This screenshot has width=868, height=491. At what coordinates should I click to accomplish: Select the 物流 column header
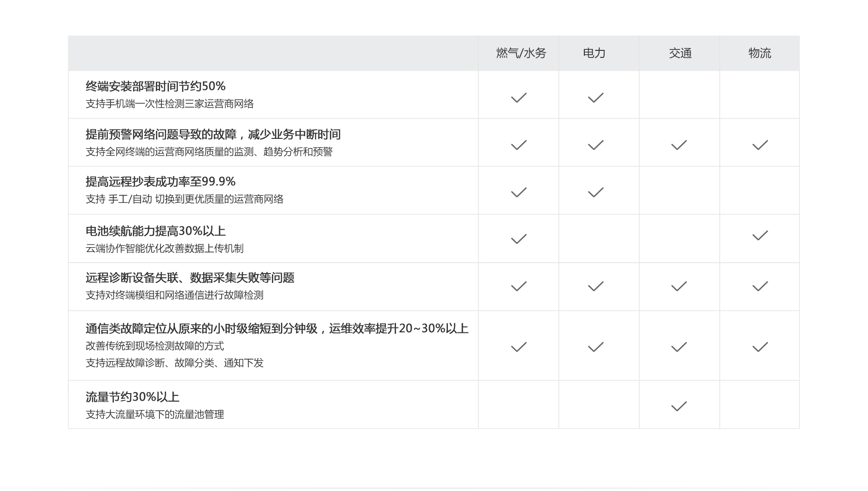(759, 53)
